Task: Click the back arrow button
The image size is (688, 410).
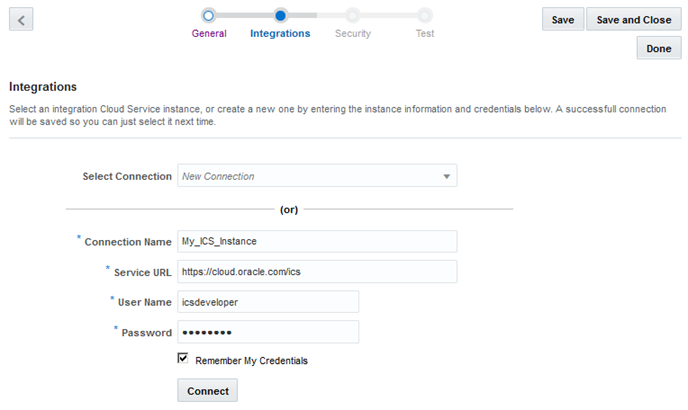Action: click(x=21, y=19)
